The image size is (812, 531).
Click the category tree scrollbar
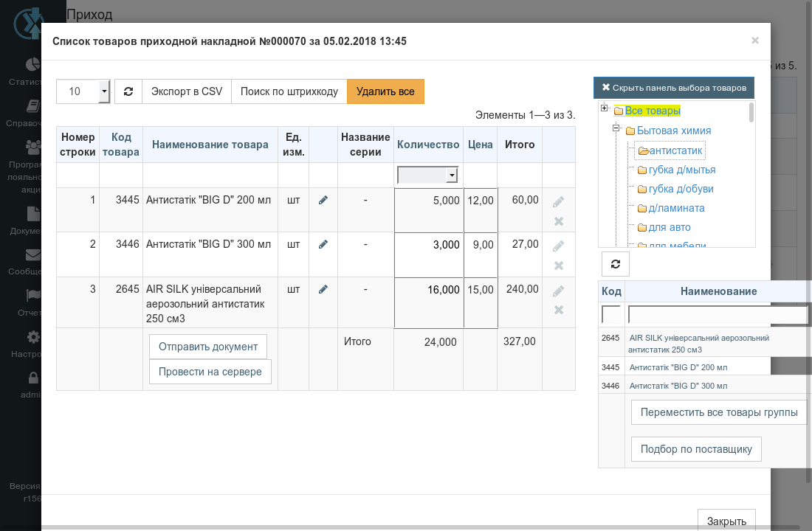point(751,113)
